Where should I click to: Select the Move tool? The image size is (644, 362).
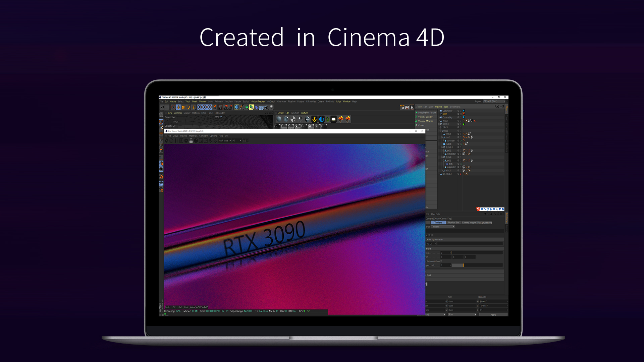[x=178, y=107]
